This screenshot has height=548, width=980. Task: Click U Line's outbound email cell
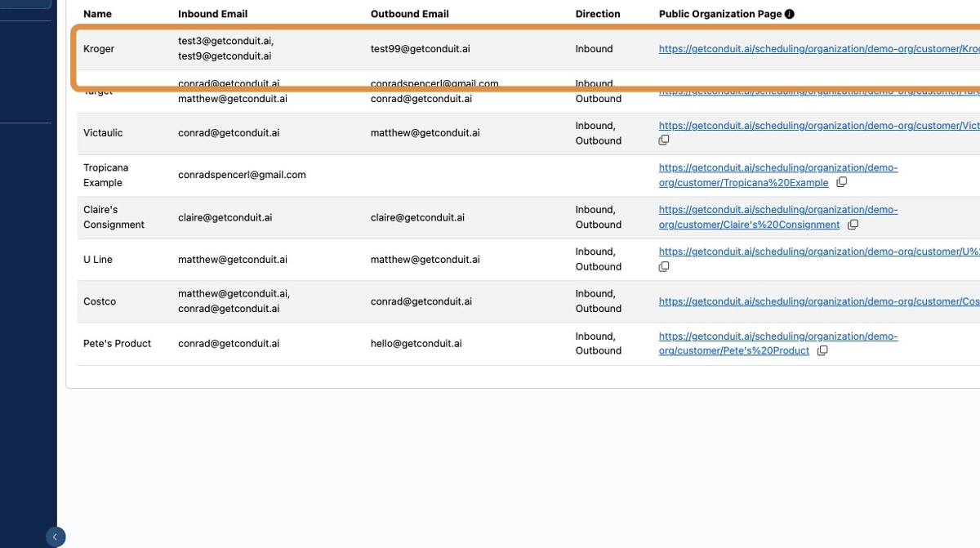coord(425,260)
